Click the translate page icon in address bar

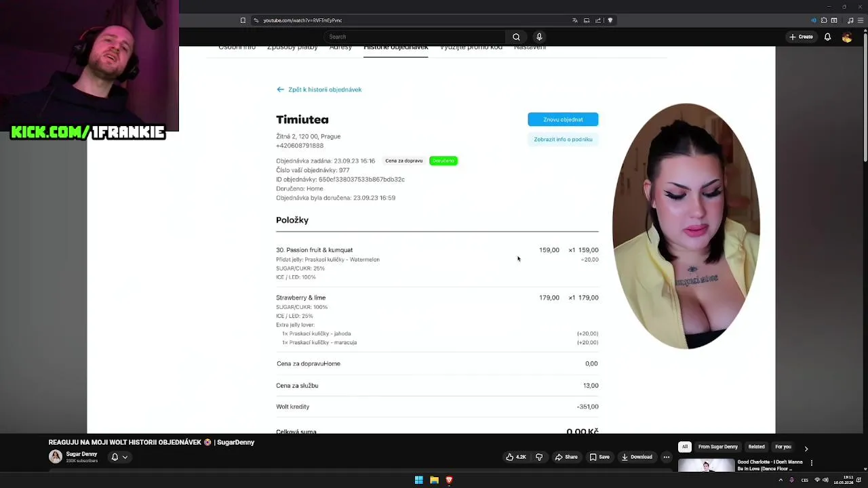[x=575, y=20]
